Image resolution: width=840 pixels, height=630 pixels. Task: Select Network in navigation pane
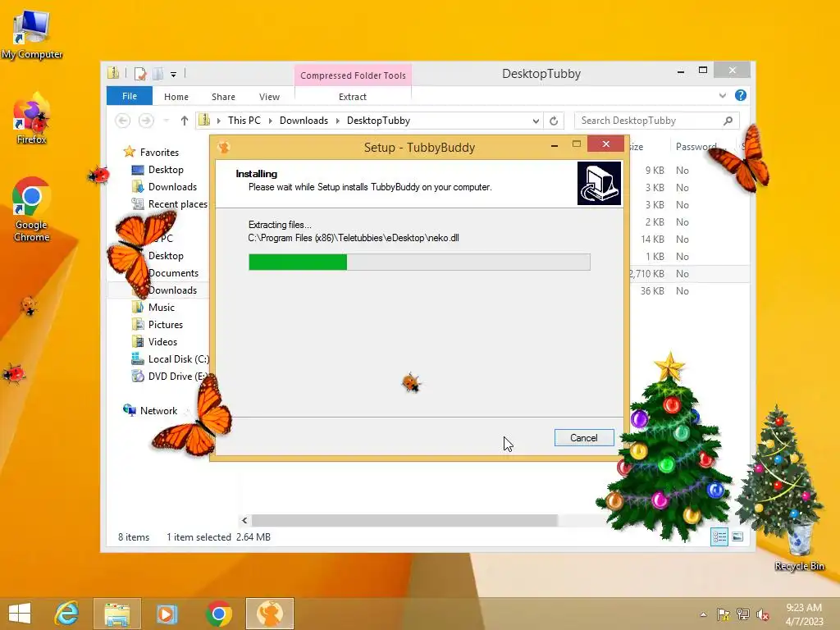pyautogui.click(x=158, y=410)
